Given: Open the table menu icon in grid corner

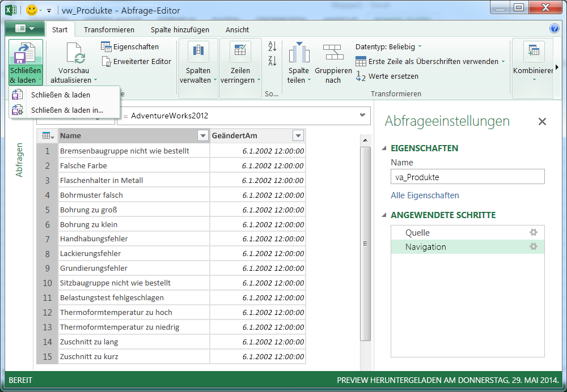Looking at the screenshot, I should click(x=48, y=136).
